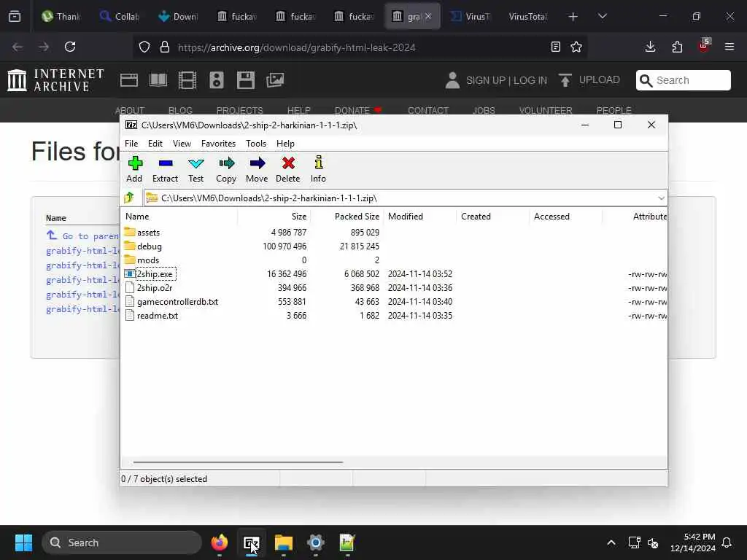This screenshot has height=560, width=747.
Task: Open notifications bell in system tray
Action: (x=727, y=542)
